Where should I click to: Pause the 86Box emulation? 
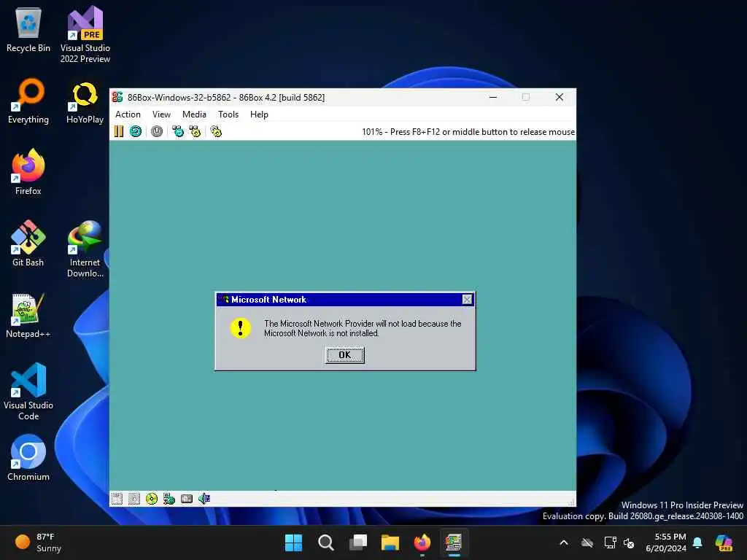pos(119,131)
